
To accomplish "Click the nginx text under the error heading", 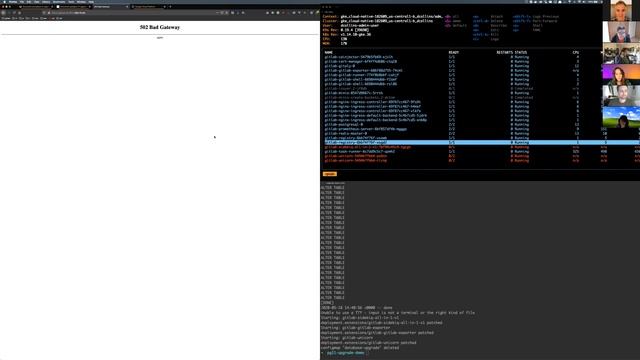I will point(160,38).
